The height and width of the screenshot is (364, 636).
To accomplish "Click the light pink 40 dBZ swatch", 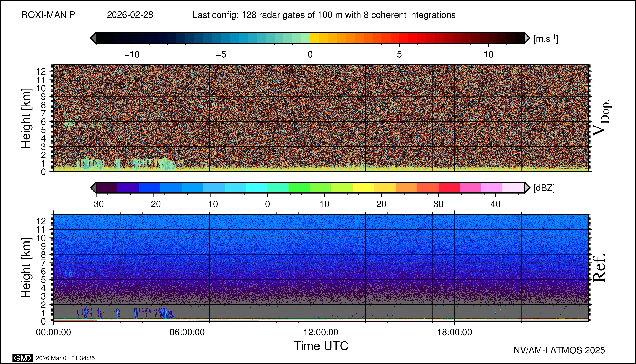I will click(x=492, y=188).
